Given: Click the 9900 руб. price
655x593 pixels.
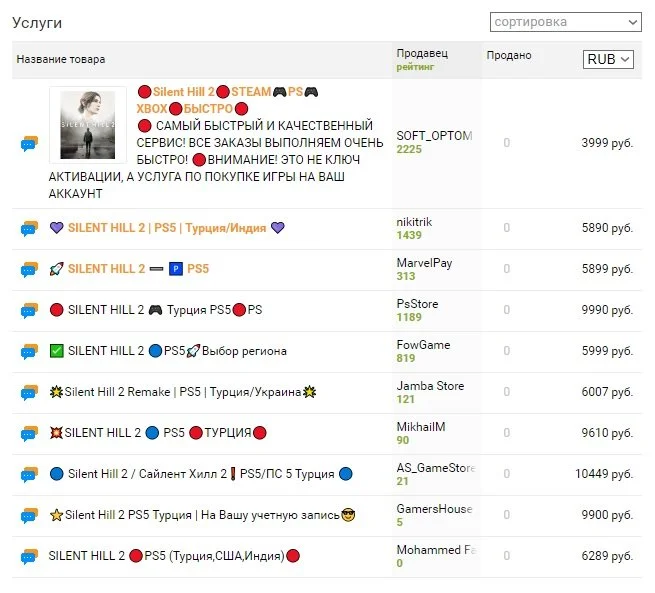Looking at the screenshot, I should point(607,514).
